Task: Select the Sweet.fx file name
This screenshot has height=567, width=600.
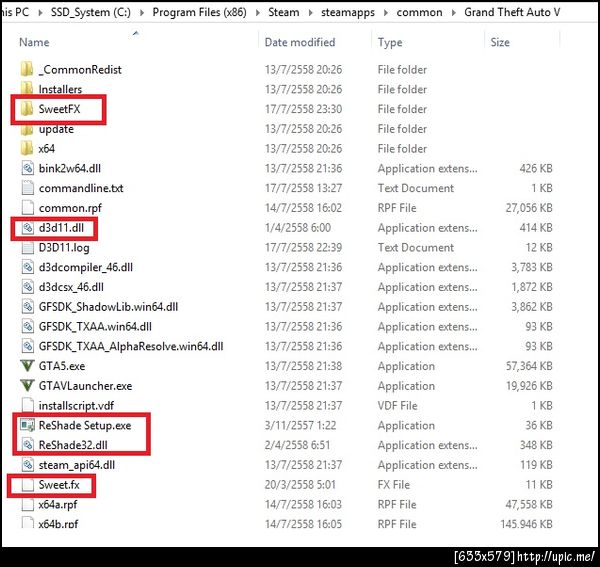Action: click(x=59, y=485)
